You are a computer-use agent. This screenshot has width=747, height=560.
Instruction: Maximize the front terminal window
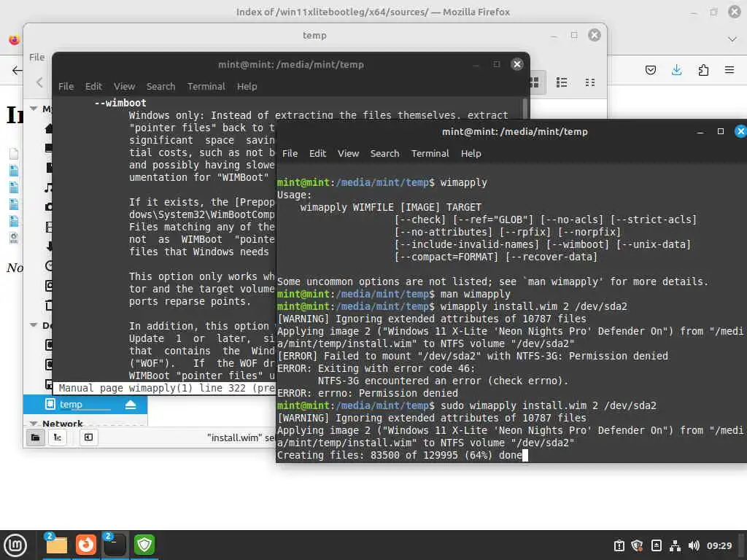pyautogui.click(x=720, y=131)
